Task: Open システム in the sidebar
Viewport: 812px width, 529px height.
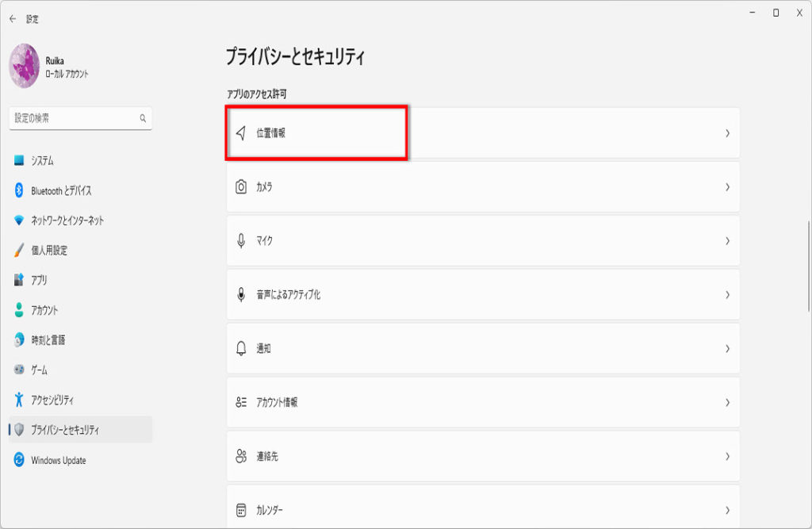Action: click(x=43, y=161)
